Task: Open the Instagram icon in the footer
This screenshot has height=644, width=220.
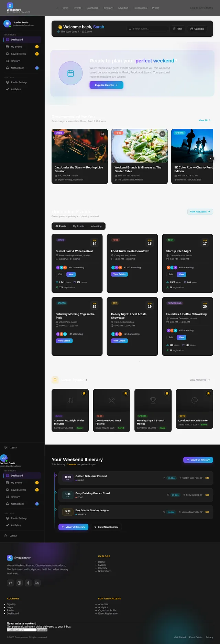Action: tap(19, 583)
